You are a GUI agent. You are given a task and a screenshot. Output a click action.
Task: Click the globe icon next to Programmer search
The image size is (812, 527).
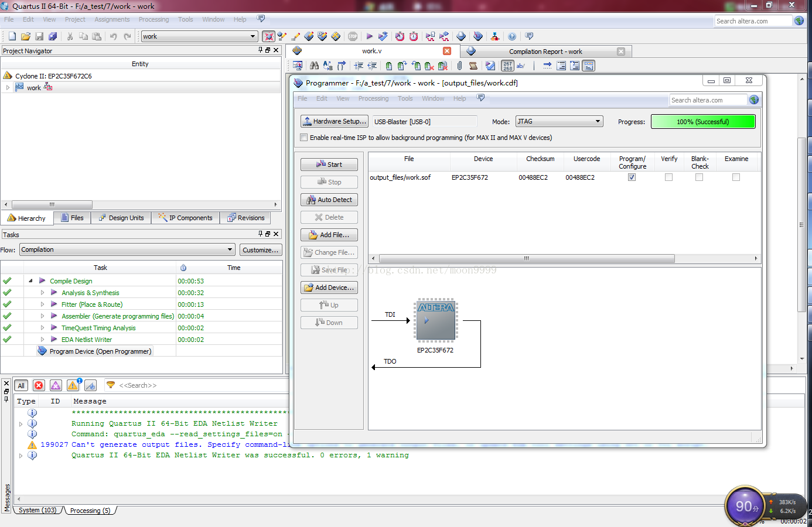(x=754, y=100)
